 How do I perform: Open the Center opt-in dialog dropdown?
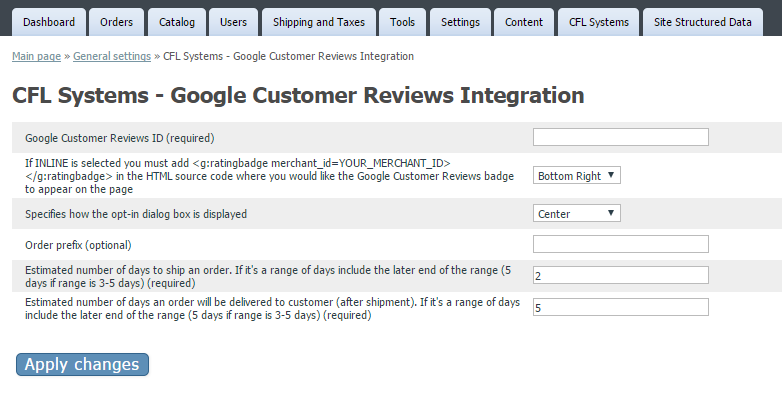(577, 213)
